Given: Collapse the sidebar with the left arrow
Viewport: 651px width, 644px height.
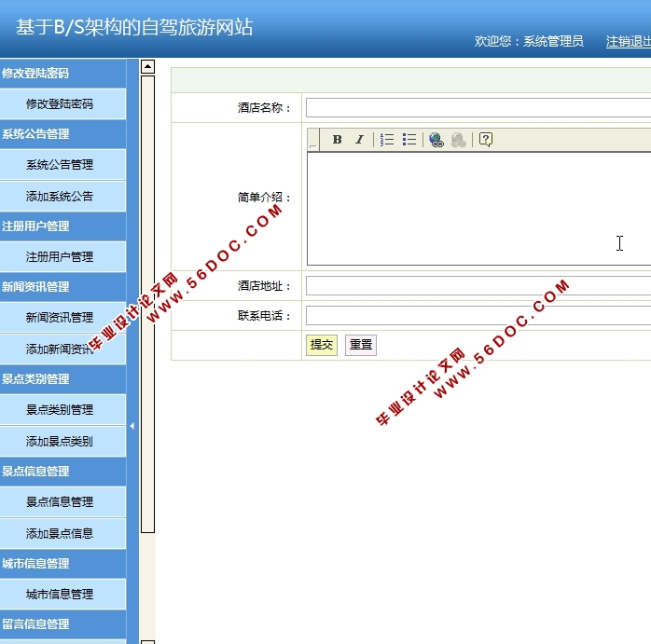Looking at the screenshot, I should tap(132, 426).
